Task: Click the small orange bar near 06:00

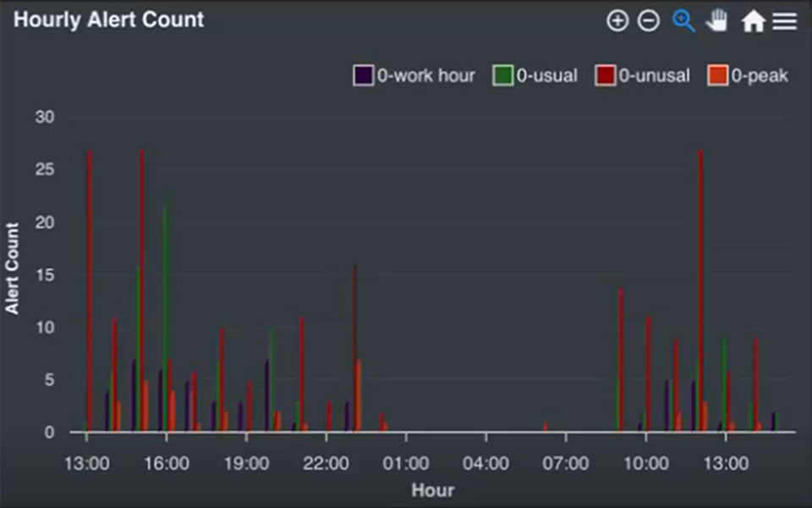Action: point(546,426)
